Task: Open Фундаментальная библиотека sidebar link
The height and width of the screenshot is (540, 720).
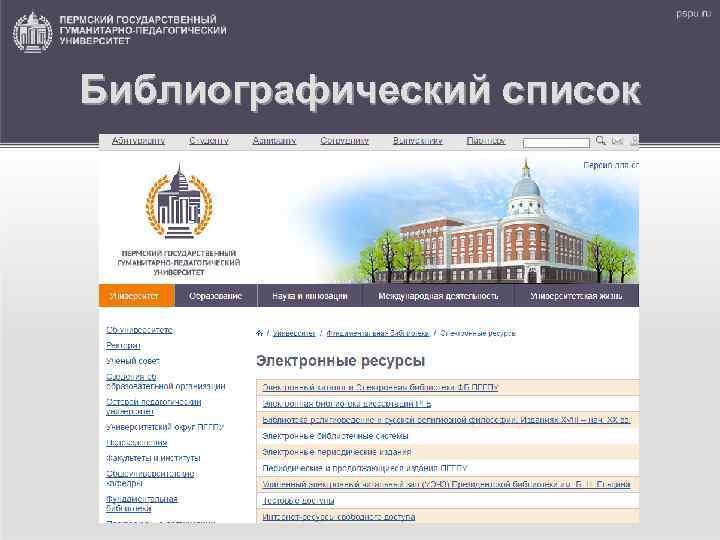Action: [x=141, y=503]
